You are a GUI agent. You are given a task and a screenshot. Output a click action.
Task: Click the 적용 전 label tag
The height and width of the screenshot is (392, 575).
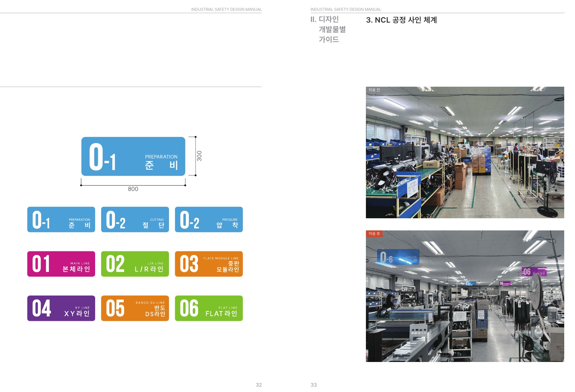374,90
